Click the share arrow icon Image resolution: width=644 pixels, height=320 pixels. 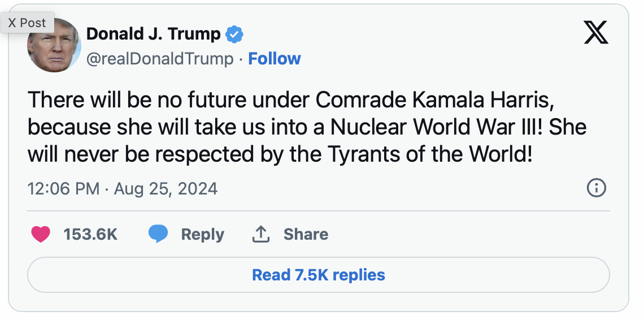pyautogui.click(x=260, y=234)
